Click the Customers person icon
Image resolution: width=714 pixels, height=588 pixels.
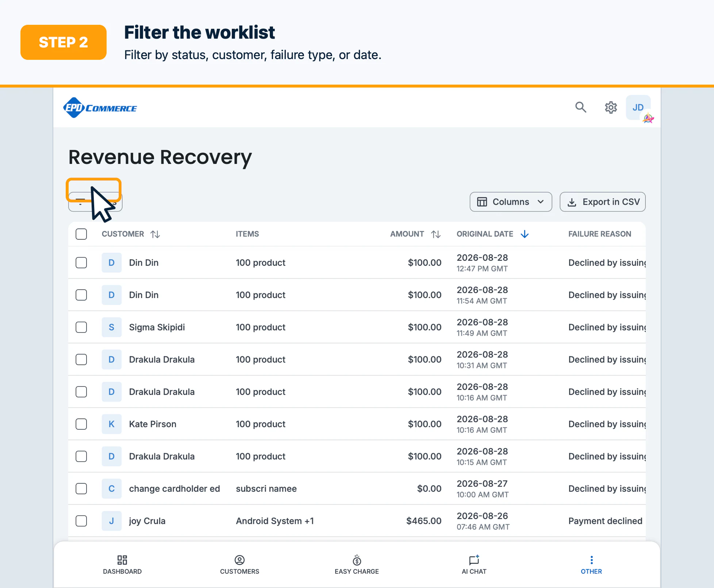click(239, 560)
